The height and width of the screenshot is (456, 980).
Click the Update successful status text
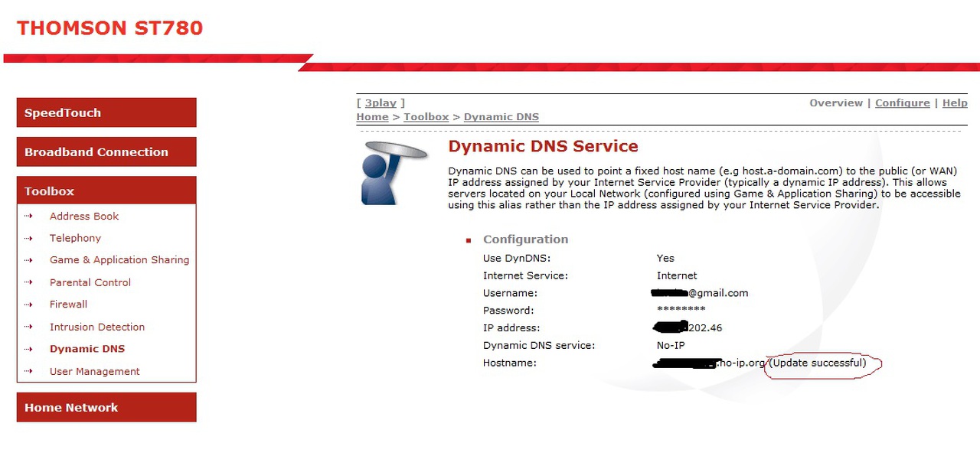pos(818,363)
